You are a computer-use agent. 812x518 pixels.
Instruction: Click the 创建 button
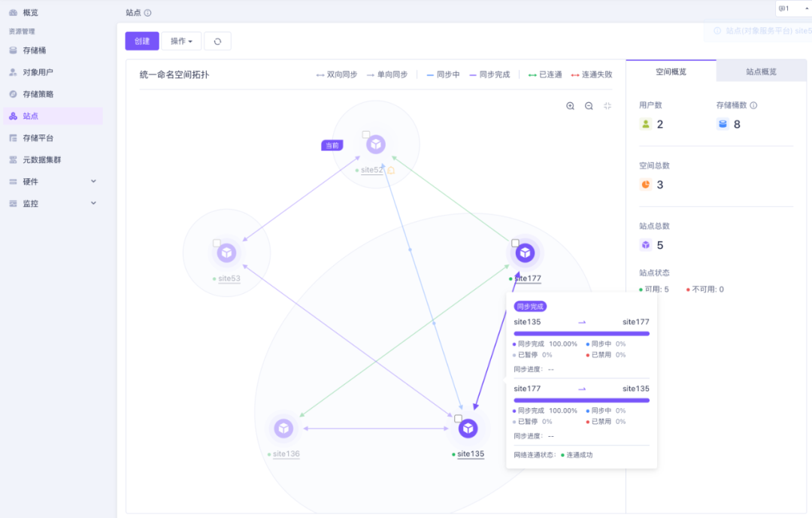(x=142, y=41)
